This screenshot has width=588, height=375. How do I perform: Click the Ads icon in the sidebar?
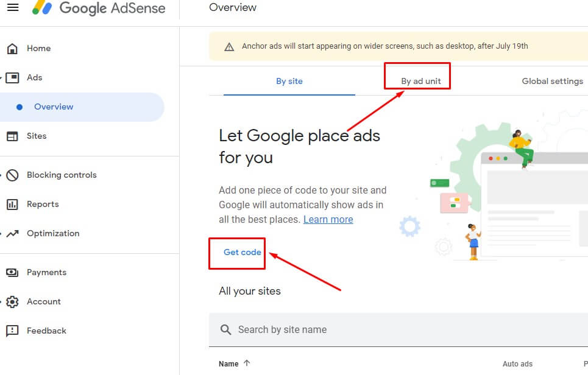(12, 77)
